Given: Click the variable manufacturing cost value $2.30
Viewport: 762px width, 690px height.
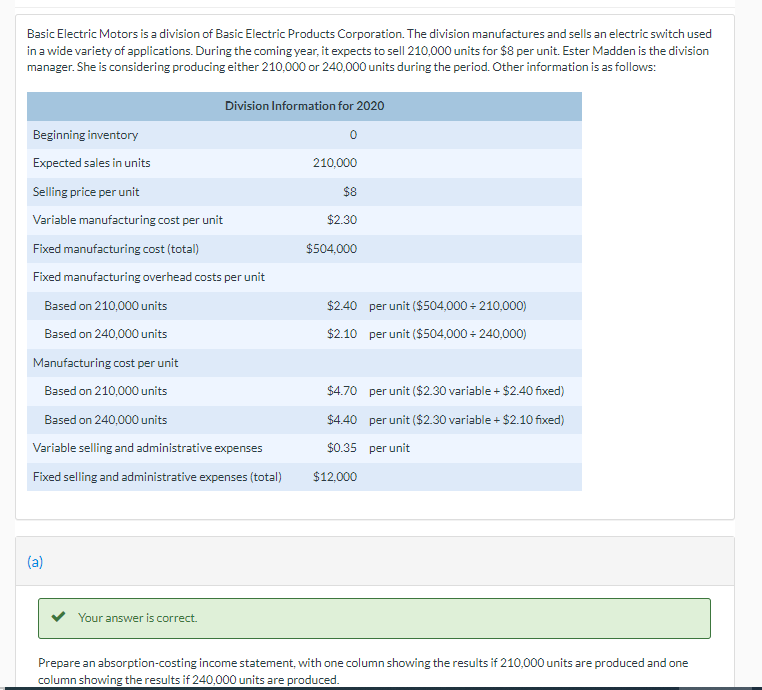Looking at the screenshot, I should [x=342, y=220].
